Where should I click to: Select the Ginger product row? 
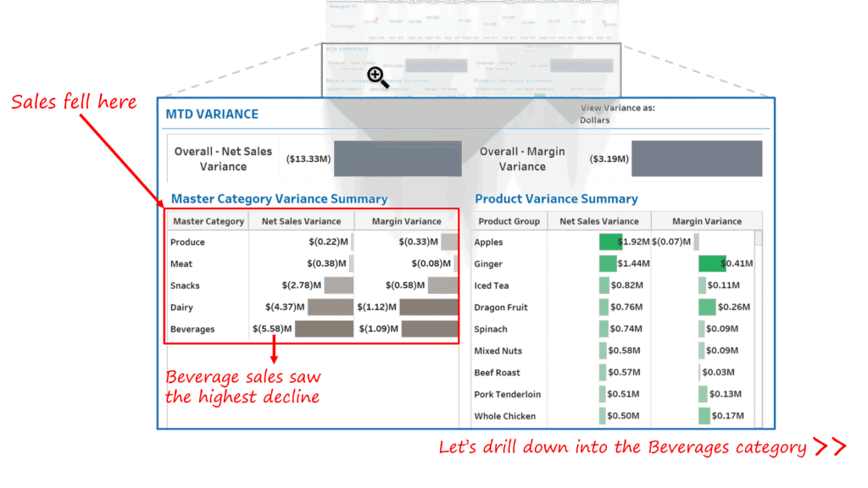[x=613, y=263]
